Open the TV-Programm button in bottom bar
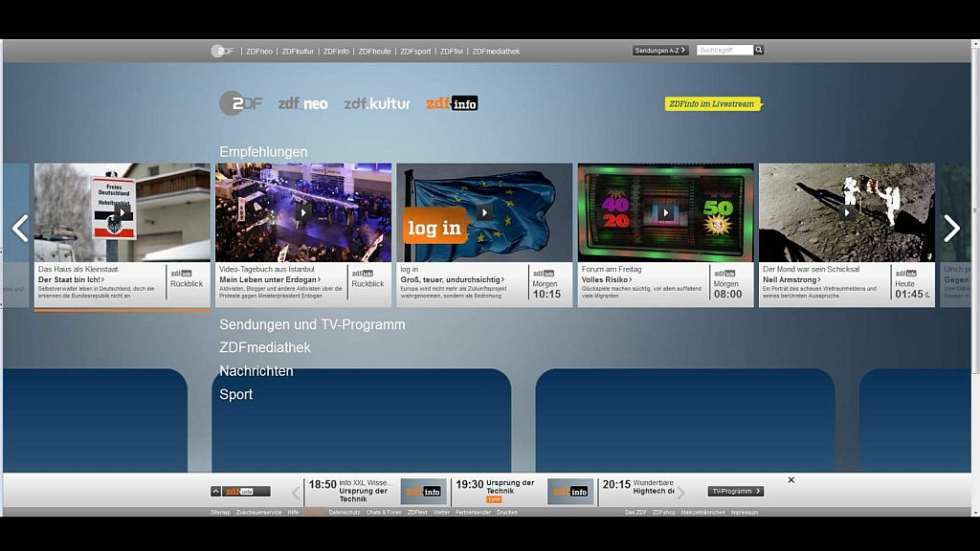The height and width of the screenshot is (551, 980). [x=736, y=491]
